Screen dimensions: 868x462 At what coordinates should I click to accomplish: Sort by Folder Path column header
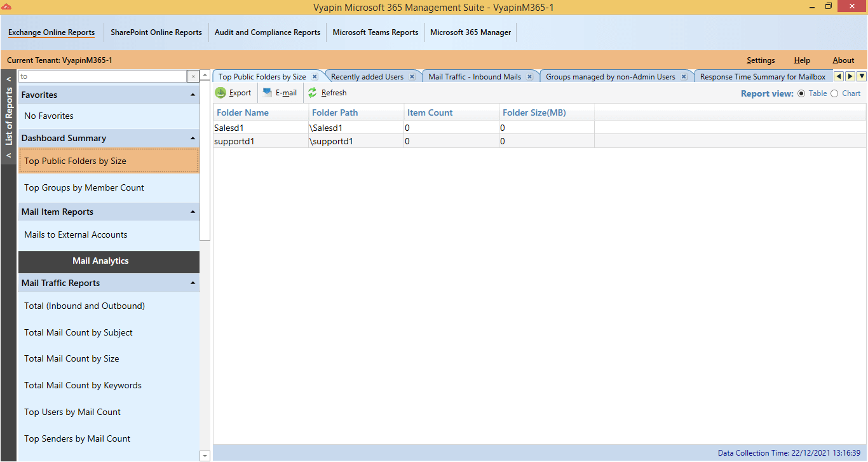[x=356, y=112]
